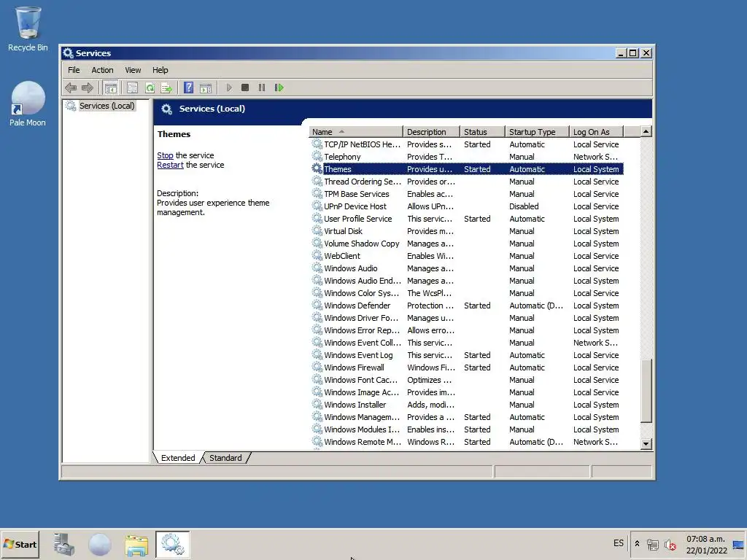Screen dimensions: 747x560
Task: Switch to the Extended tab
Action: pyautogui.click(x=178, y=458)
